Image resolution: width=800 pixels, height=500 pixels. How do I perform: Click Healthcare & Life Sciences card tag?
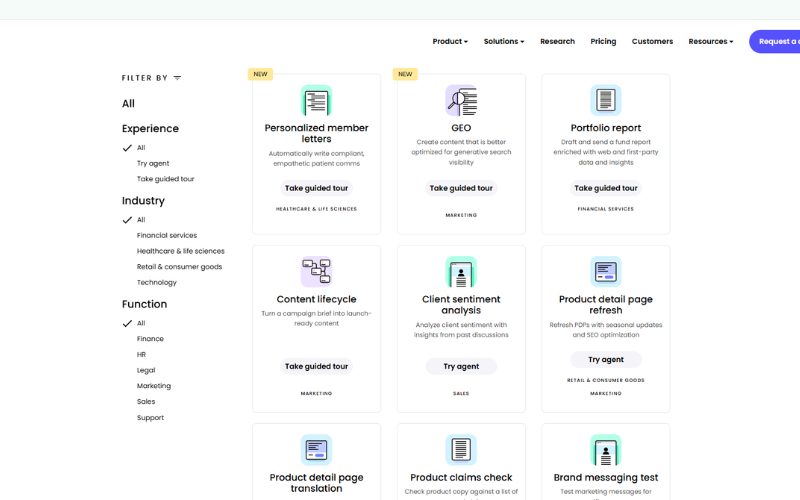coord(316,209)
